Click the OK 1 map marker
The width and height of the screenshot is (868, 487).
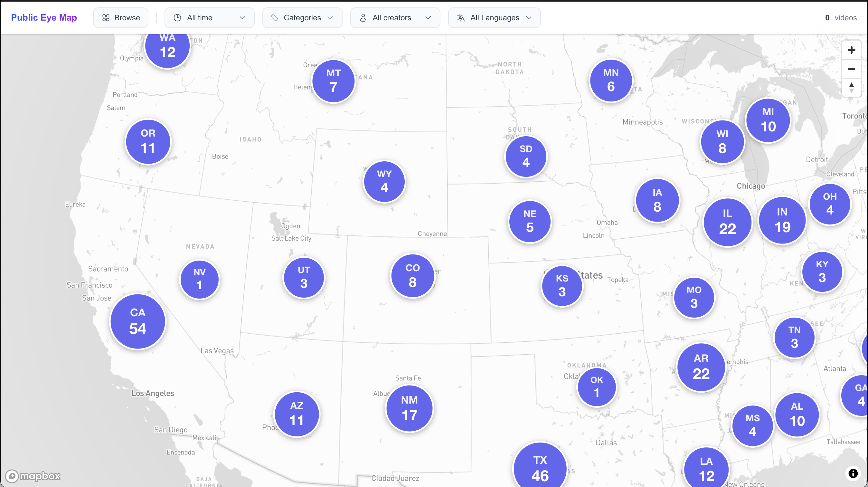pyautogui.click(x=597, y=387)
